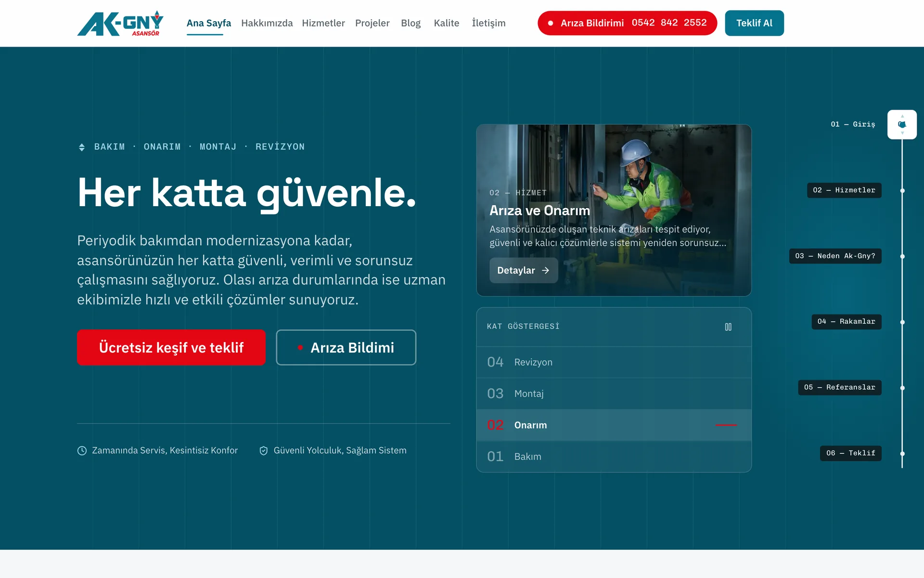Jump to 01 – Giriş section

click(853, 124)
